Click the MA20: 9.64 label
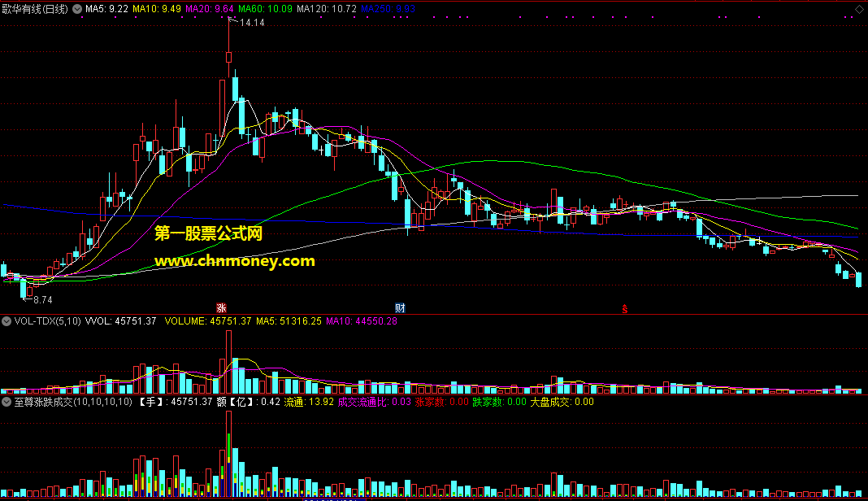 click(x=209, y=9)
